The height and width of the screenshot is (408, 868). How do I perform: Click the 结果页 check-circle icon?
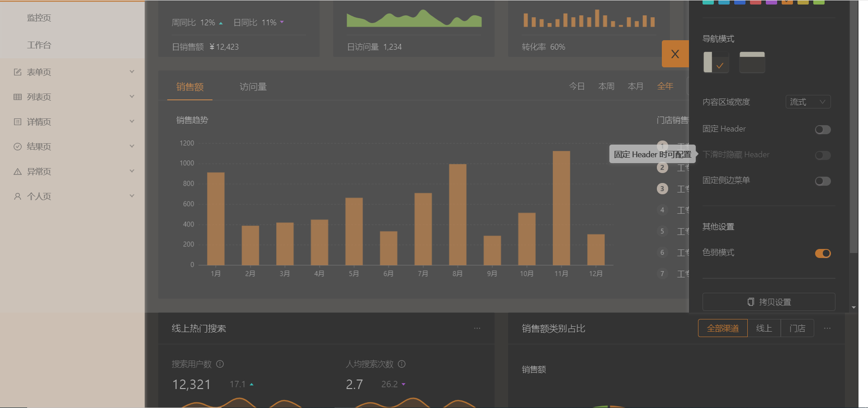coord(18,146)
